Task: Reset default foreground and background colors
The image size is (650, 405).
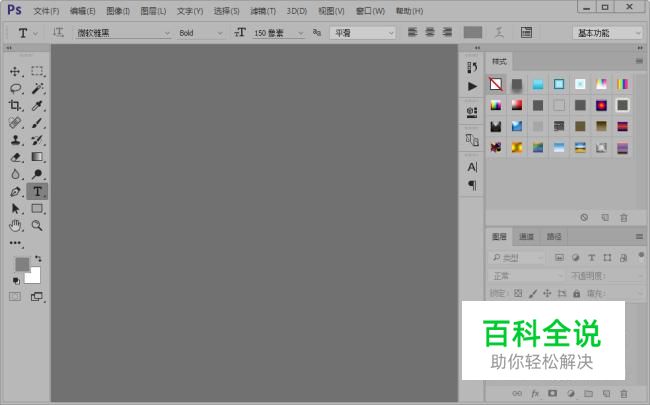Action: pyautogui.click(x=16, y=281)
